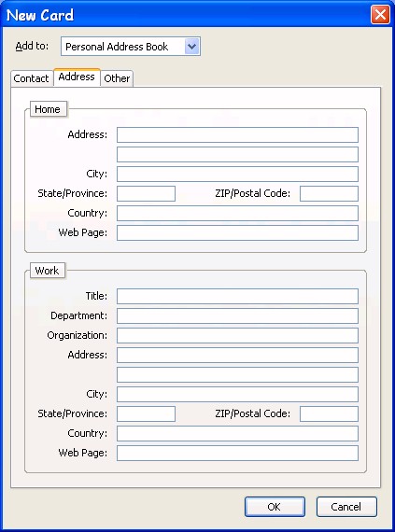The image size is (395, 532).
Task: Focus the Work Title field
Action: (x=237, y=296)
